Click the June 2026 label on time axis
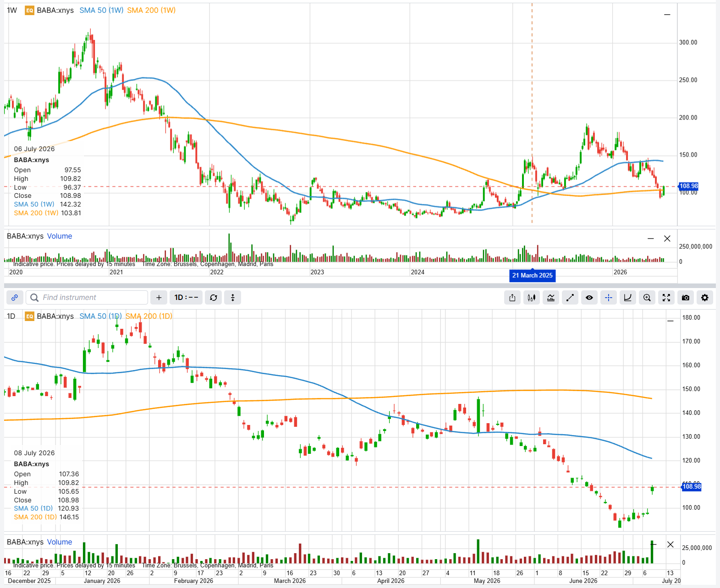The height and width of the screenshot is (588, 720). 583,581
